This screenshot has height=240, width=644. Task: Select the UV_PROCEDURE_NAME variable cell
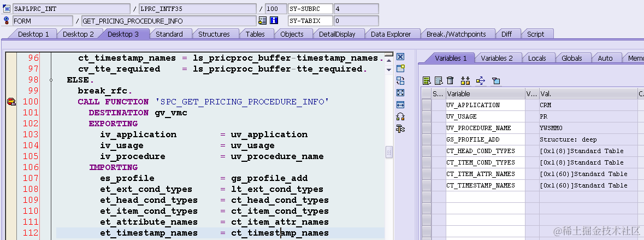pyautogui.click(x=486, y=128)
